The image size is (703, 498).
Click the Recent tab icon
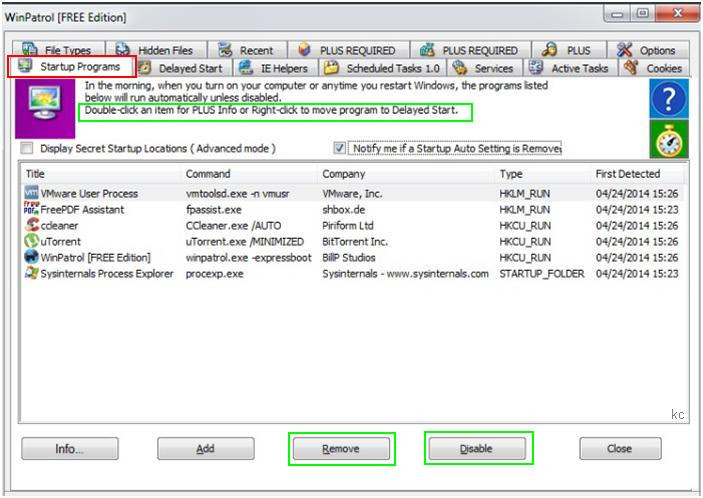(x=225, y=50)
